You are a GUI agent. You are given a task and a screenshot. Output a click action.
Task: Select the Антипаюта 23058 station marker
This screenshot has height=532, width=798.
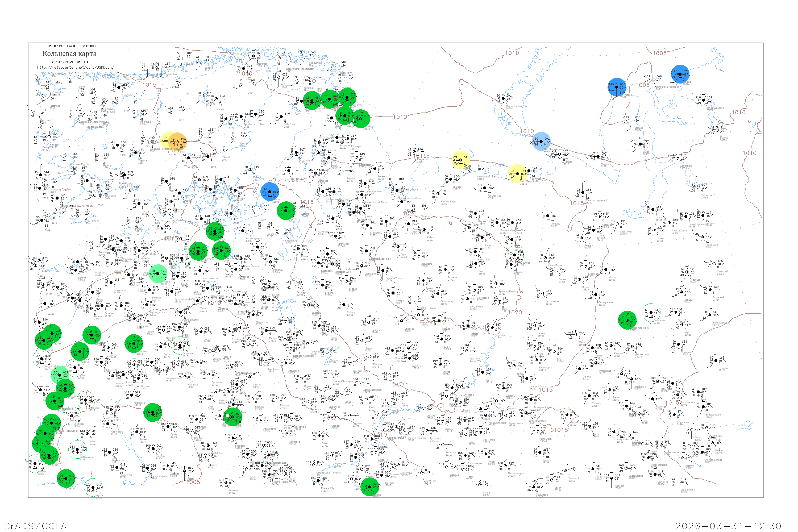(677, 159)
